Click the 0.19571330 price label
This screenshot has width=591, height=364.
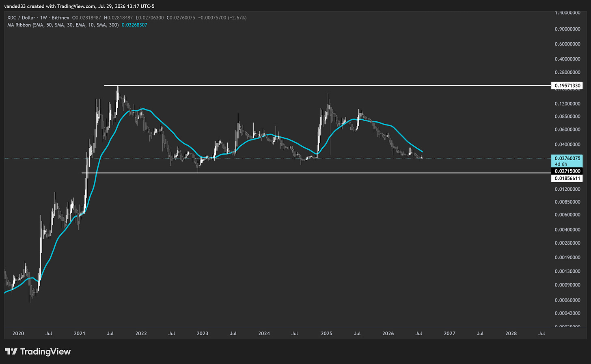point(567,86)
